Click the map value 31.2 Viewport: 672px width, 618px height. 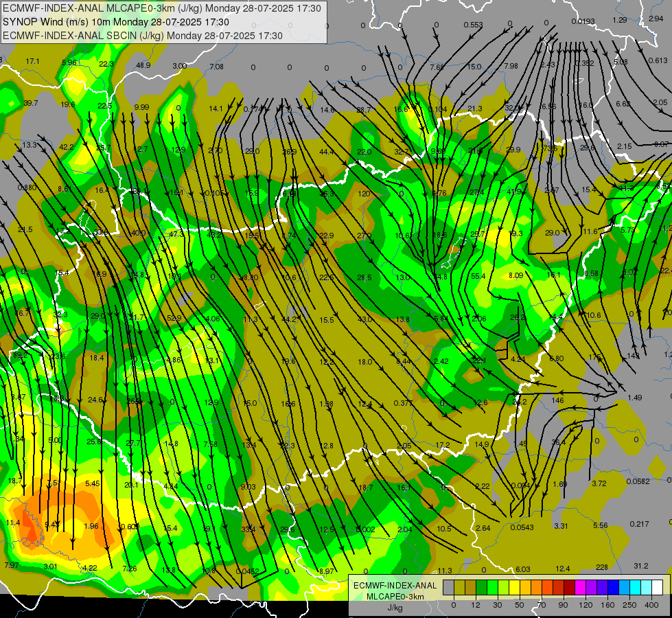click(641, 566)
